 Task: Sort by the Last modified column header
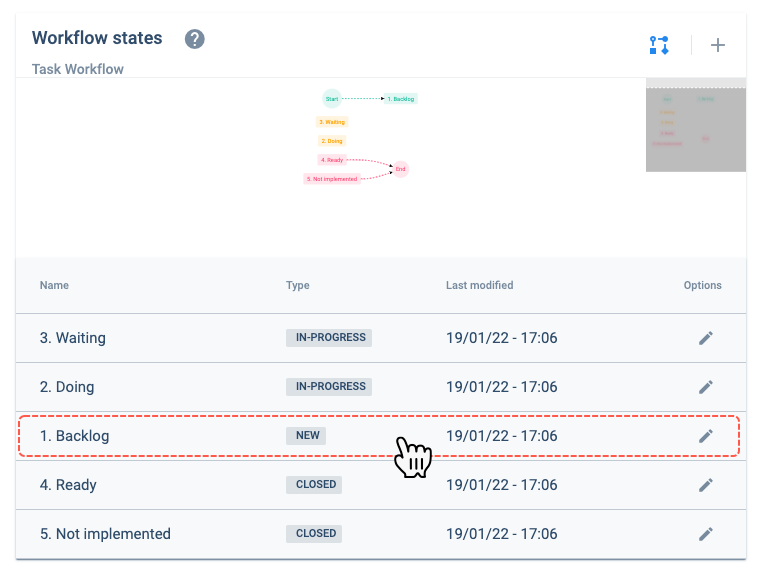click(x=479, y=285)
